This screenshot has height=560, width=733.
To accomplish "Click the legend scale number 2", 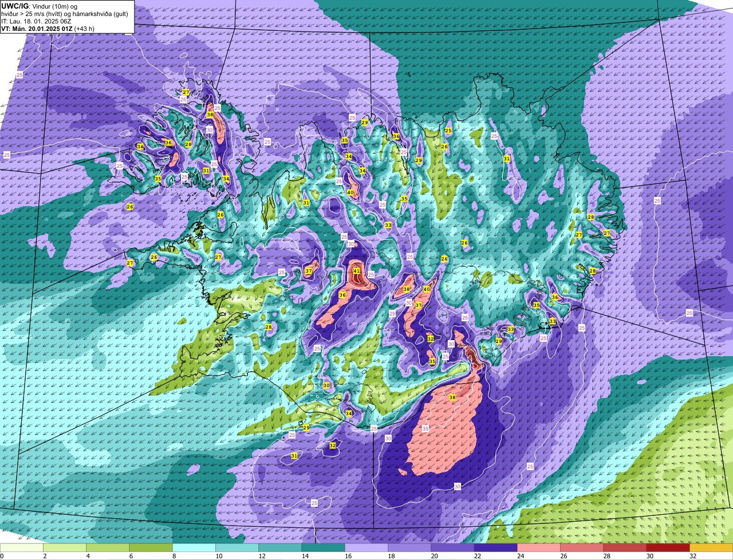I will [44, 556].
